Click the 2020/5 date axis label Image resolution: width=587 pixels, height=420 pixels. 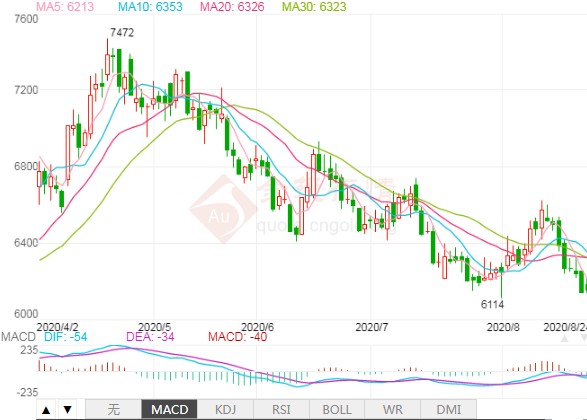point(154,327)
